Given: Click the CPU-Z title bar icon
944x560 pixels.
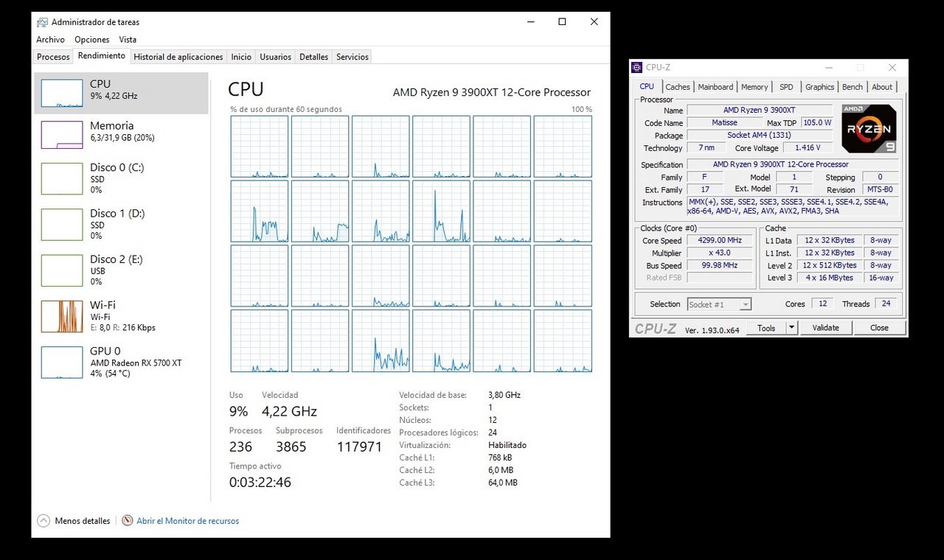Looking at the screenshot, I should [x=637, y=67].
